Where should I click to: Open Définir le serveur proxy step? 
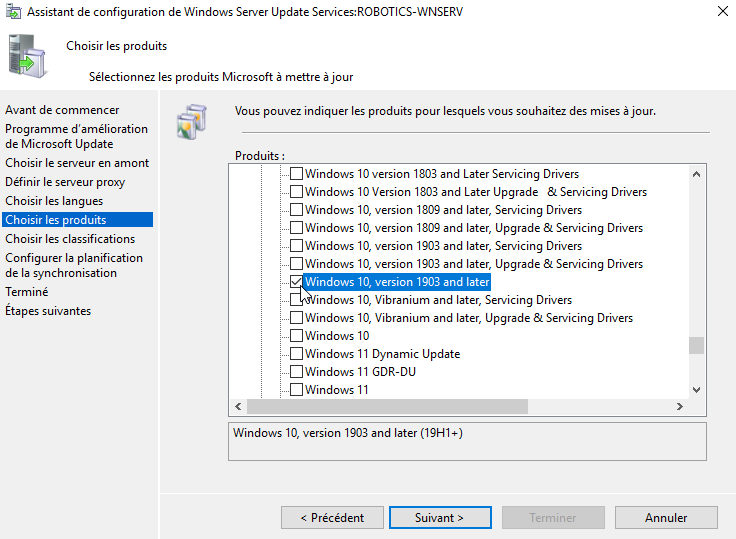point(65,182)
